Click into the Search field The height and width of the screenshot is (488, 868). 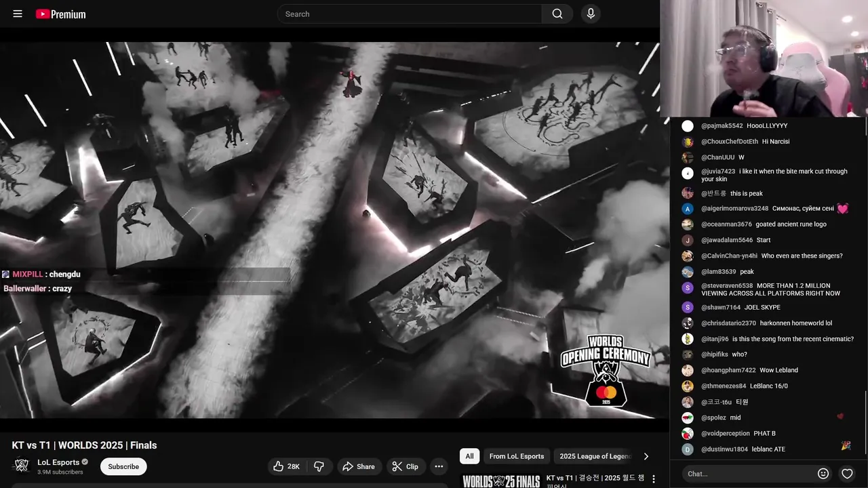click(x=410, y=14)
